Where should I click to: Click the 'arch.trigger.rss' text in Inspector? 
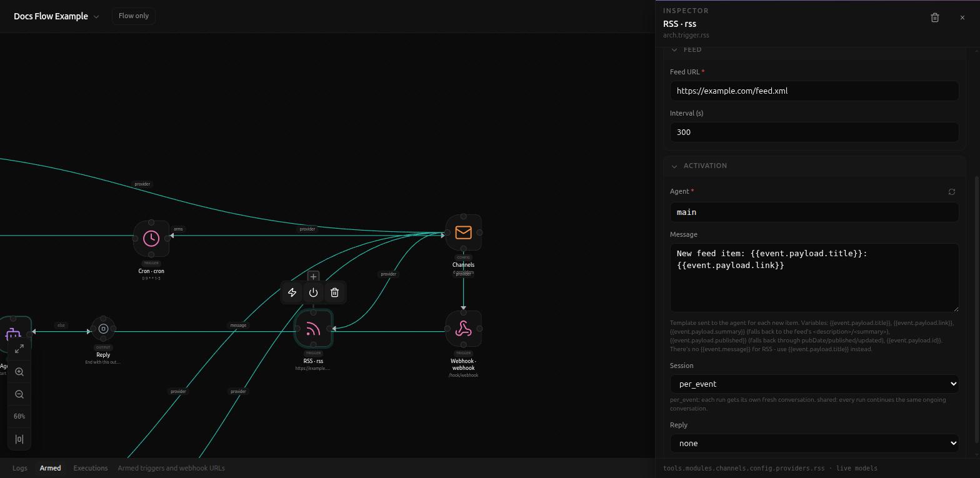(686, 35)
